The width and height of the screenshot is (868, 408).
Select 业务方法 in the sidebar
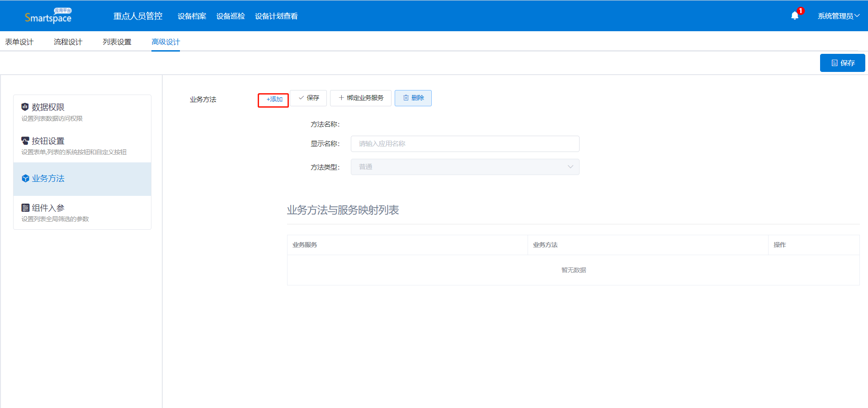(82, 179)
